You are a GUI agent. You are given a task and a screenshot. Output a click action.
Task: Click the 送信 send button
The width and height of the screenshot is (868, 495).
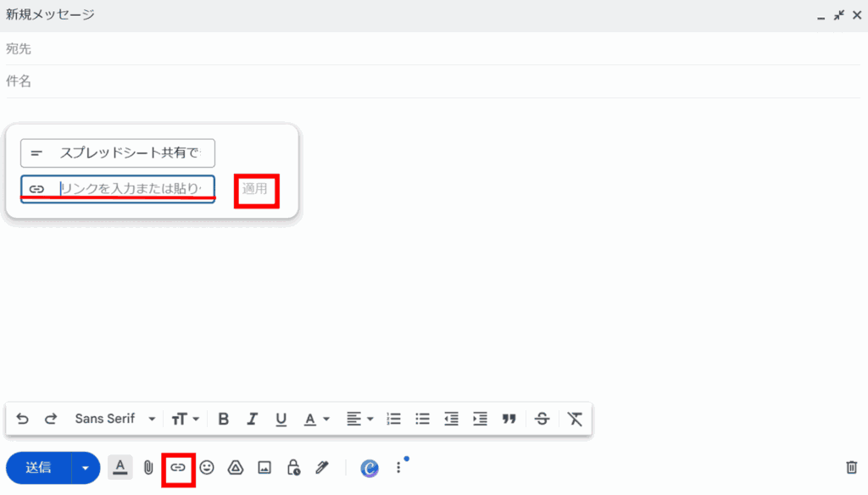pos(38,468)
